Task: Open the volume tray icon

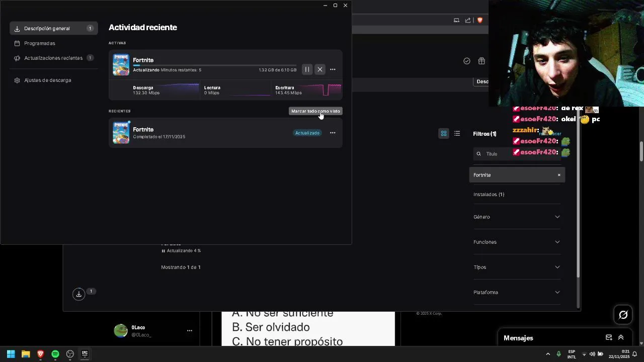Action: 592,354
